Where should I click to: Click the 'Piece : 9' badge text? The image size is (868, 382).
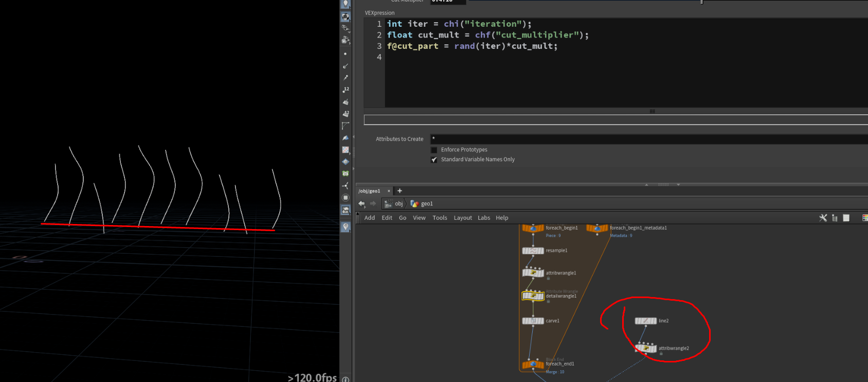(553, 236)
